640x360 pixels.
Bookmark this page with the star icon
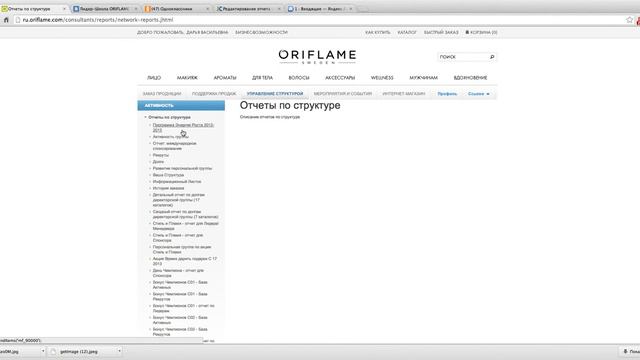click(629, 20)
